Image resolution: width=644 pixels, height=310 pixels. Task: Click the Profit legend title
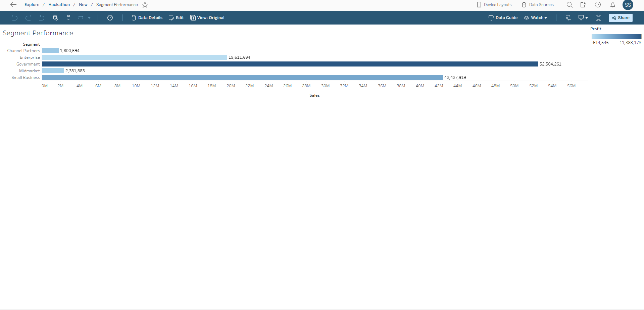[596, 29]
